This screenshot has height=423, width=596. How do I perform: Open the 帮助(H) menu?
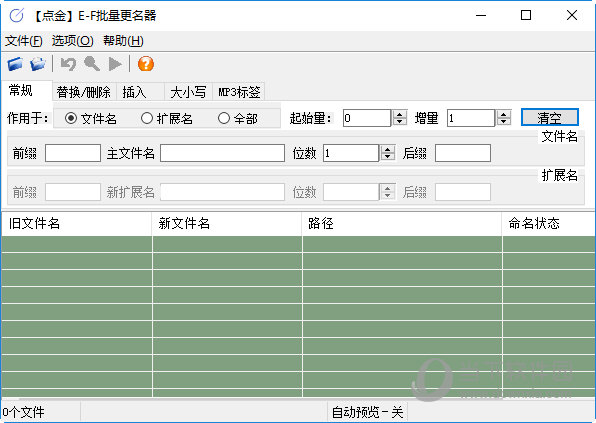(123, 41)
